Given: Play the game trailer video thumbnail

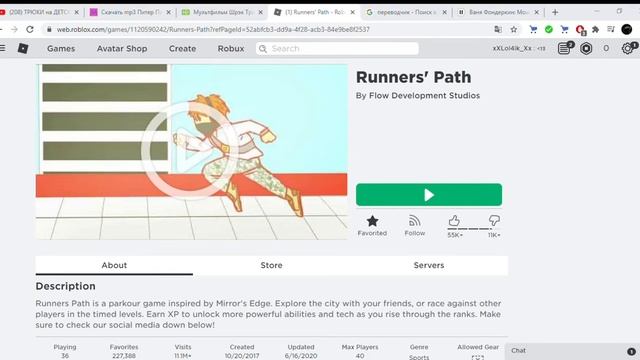Looking at the screenshot, I should 191,151.
